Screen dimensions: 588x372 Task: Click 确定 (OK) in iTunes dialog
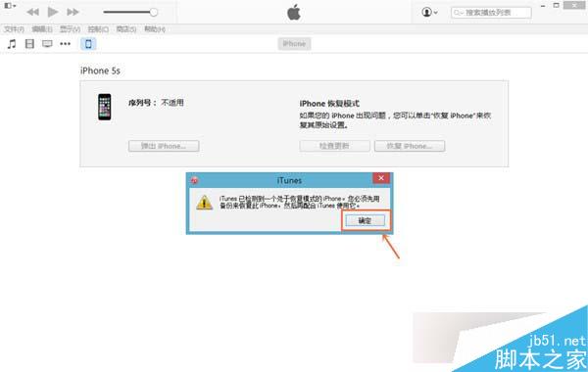click(365, 220)
